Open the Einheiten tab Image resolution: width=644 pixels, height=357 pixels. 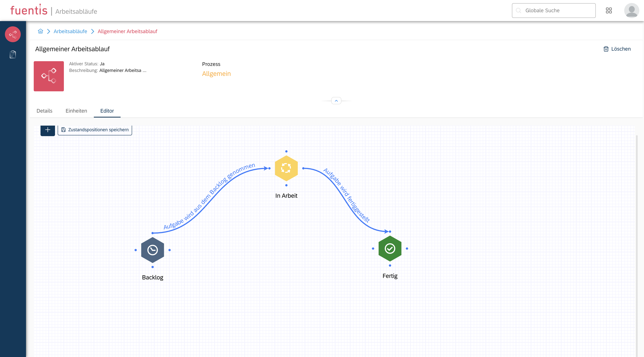coord(76,111)
